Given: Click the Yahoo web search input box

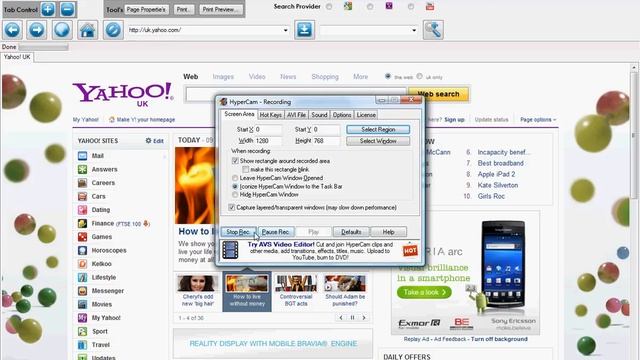Looking at the screenshot, I should [x=296, y=94].
